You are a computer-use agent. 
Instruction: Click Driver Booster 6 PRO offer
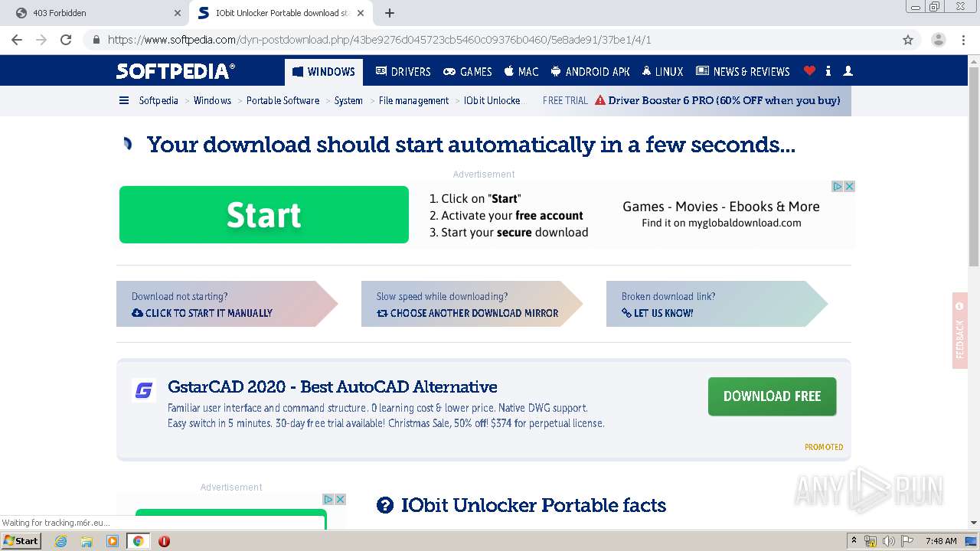click(717, 100)
